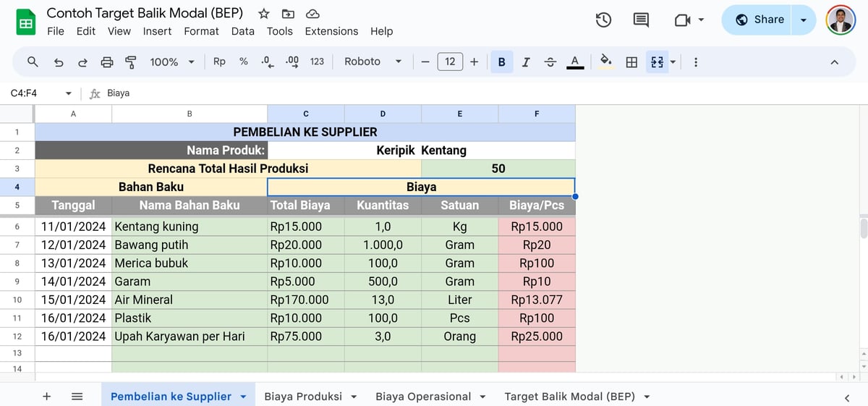Toggle italic formatting

(x=526, y=62)
